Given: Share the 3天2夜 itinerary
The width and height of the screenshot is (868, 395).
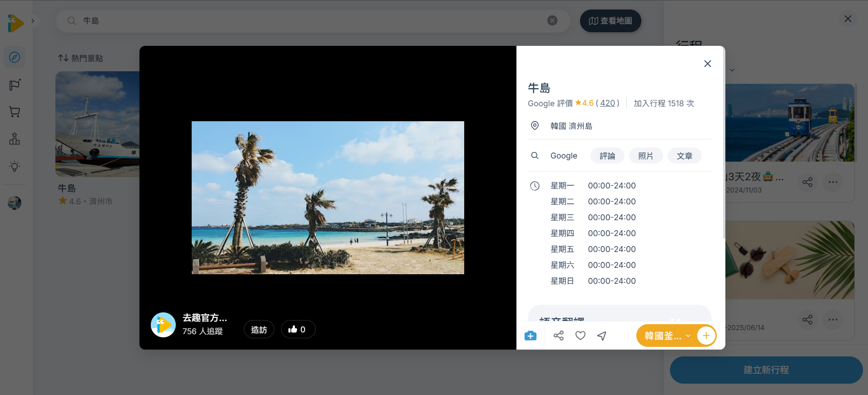Looking at the screenshot, I should point(808,182).
